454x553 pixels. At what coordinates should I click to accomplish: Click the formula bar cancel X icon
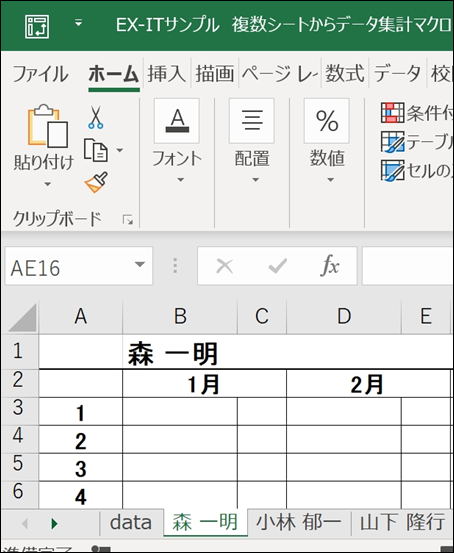click(x=225, y=266)
